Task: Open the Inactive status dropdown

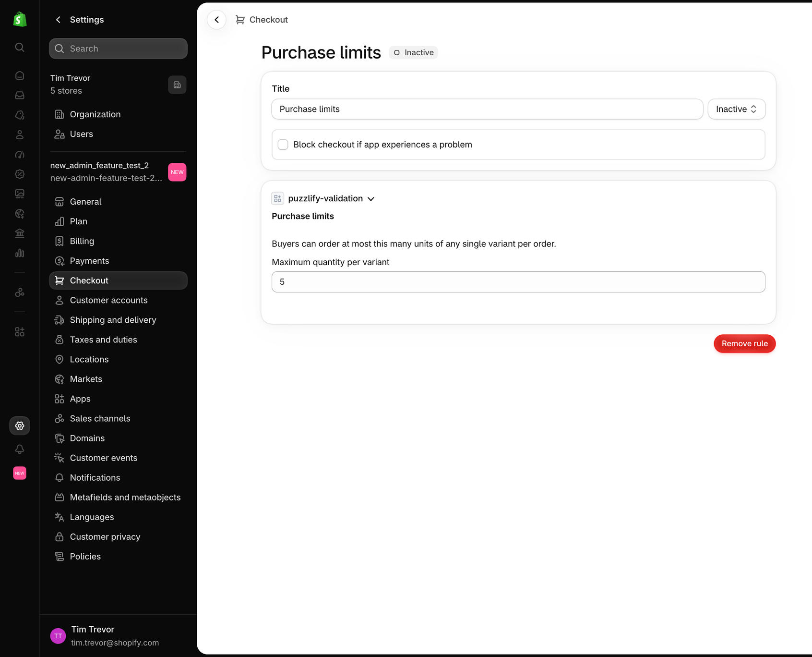Action: [x=736, y=109]
